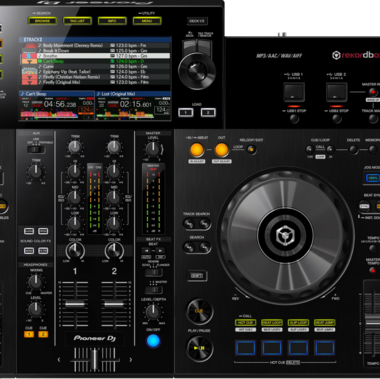This screenshot has height=379, width=380.
Task: Flip the AUX LINE/PORTABLE selector switch
Action: click(x=36, y=149)
